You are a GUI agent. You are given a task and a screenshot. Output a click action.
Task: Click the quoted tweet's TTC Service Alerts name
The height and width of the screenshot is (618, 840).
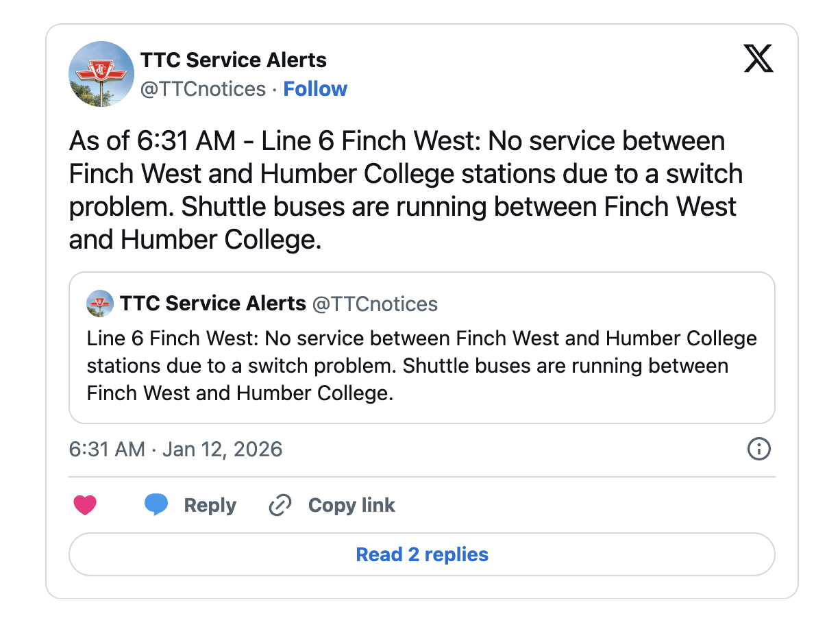point(213,304)
